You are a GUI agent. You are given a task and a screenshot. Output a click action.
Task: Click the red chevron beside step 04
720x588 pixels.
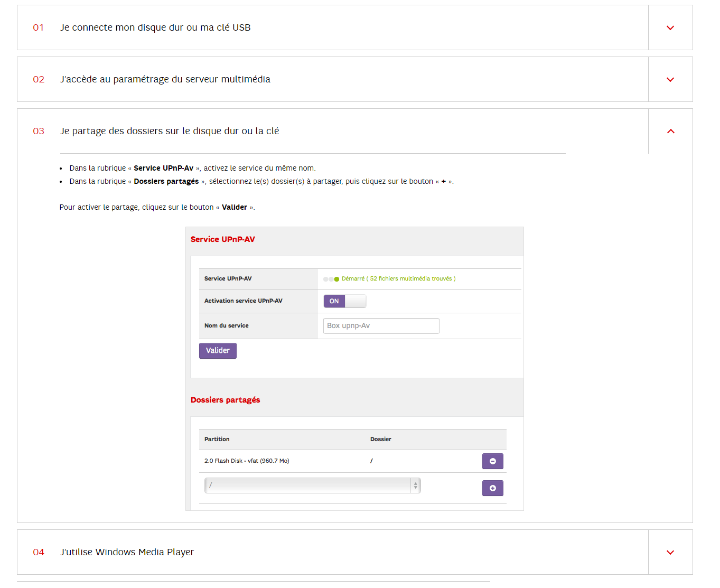pyautogui.click(x=670, y=552)
